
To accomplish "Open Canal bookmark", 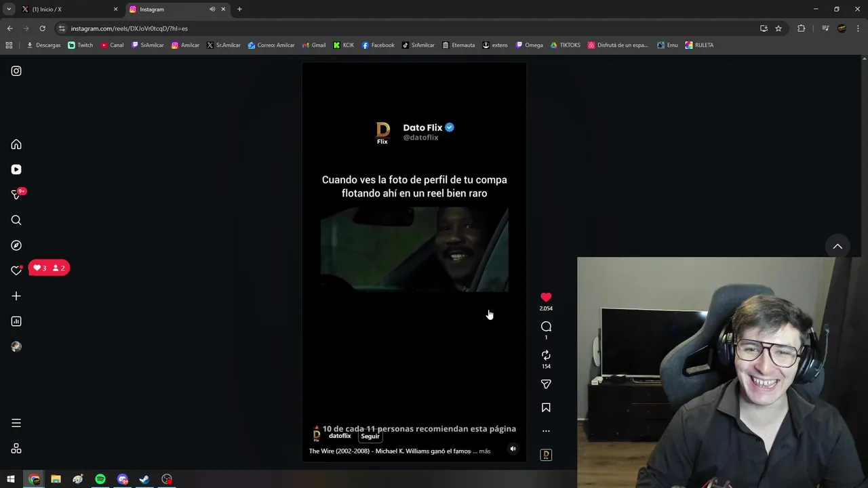I will click(x=113, y=45).
